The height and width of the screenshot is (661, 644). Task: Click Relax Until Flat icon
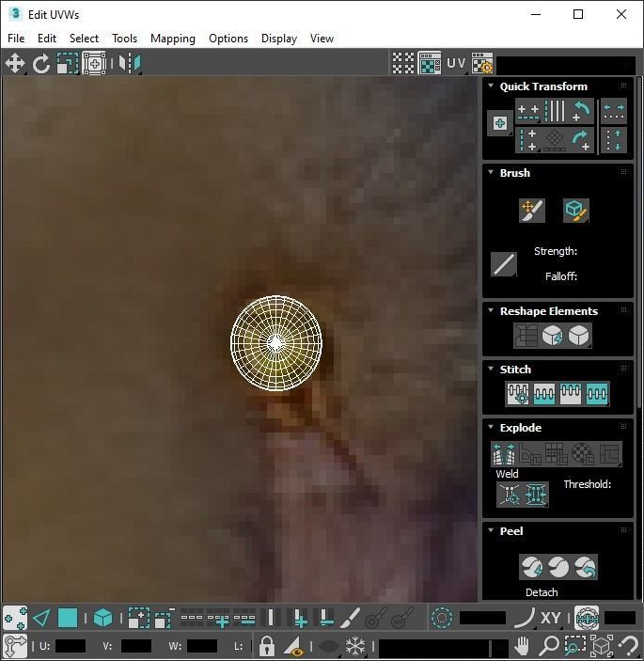[x=553, y=336]
